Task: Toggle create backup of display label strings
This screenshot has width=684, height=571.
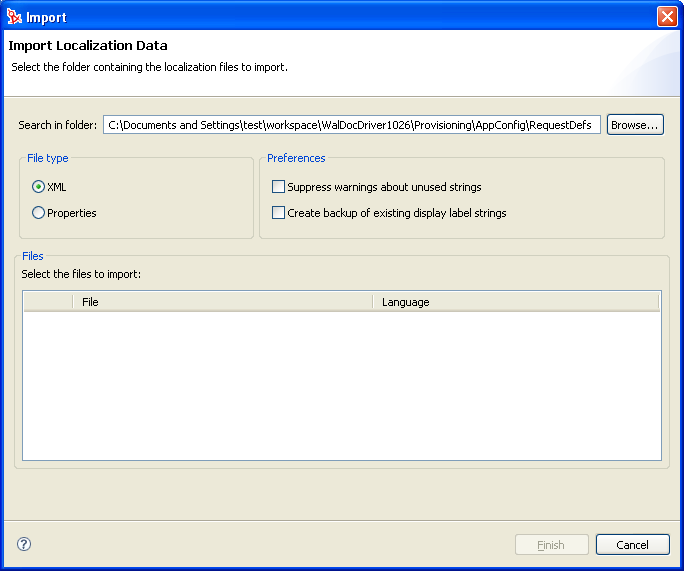Action: coord(279,213)
